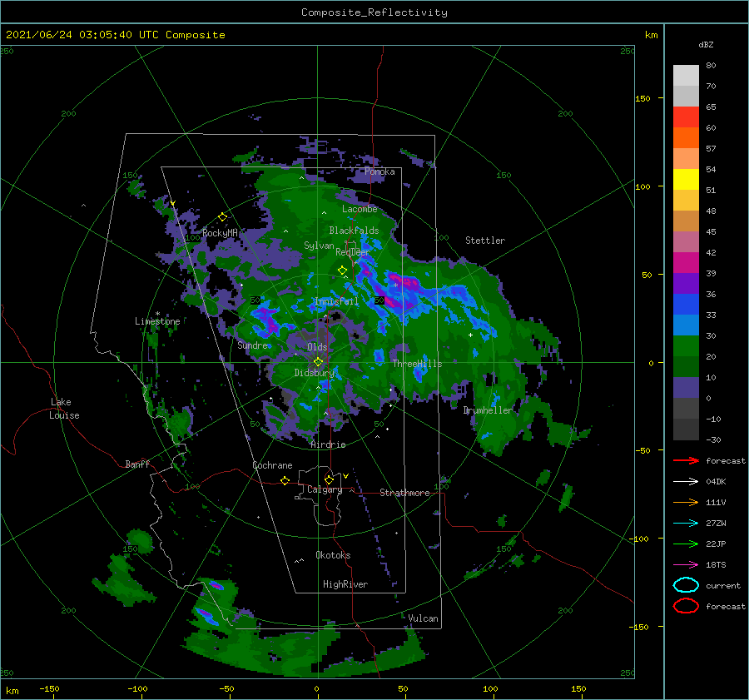Click the bright yellow swatch below 54 label

tap(686, 179)
